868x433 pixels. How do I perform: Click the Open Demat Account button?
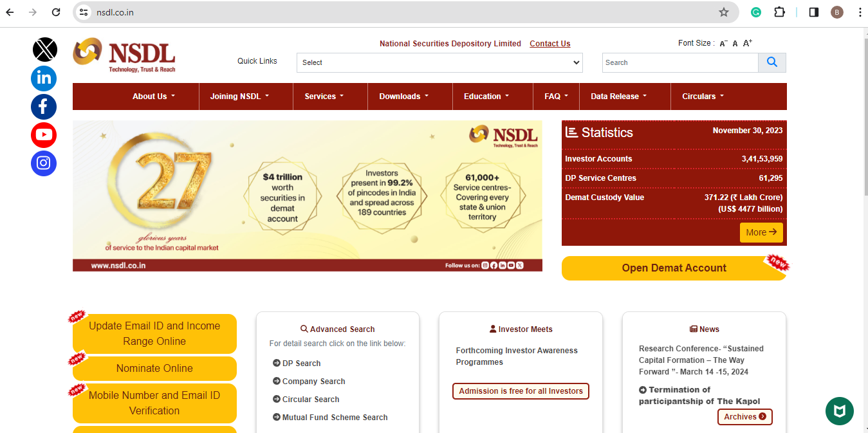tap(674, 268)
